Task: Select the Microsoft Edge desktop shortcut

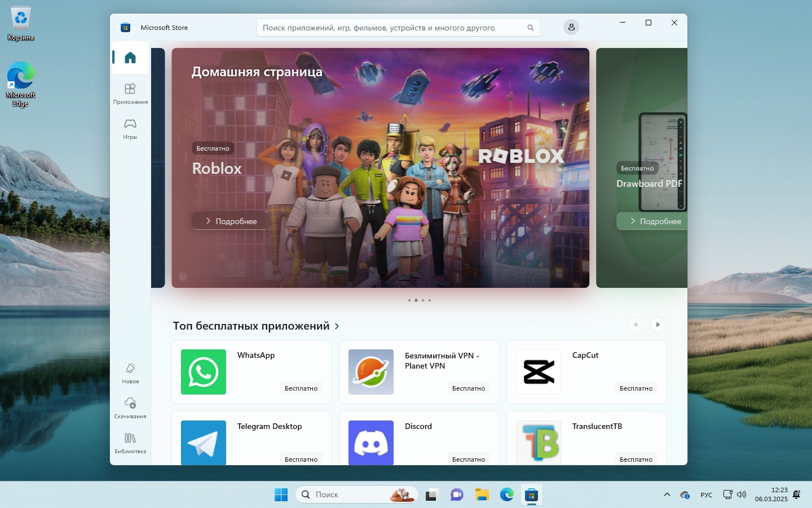Action: (21, 84)
